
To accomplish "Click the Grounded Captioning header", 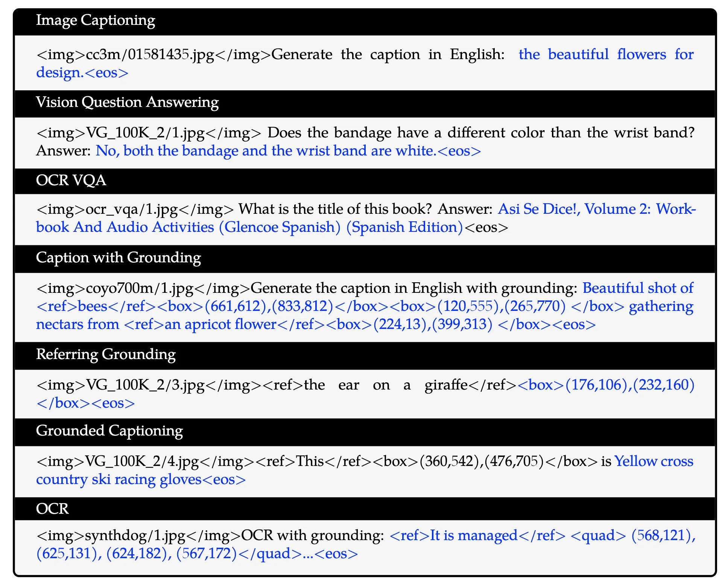I will coord(109,431).
